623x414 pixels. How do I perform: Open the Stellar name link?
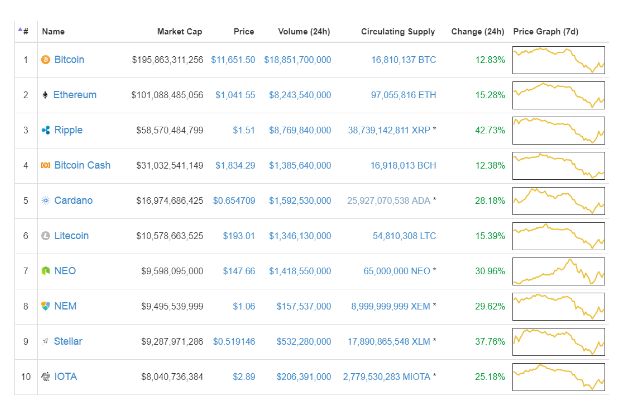(68, 341)
